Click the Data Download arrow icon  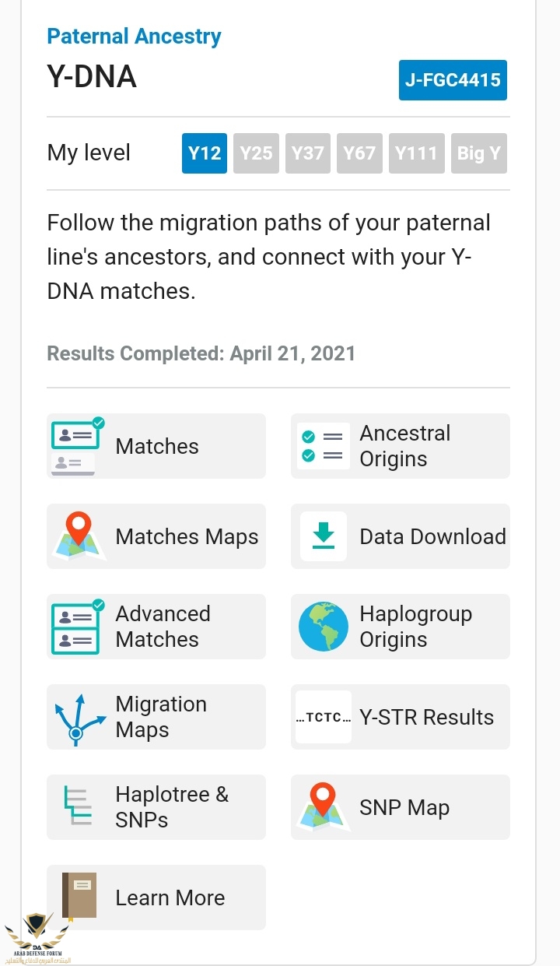323,536
